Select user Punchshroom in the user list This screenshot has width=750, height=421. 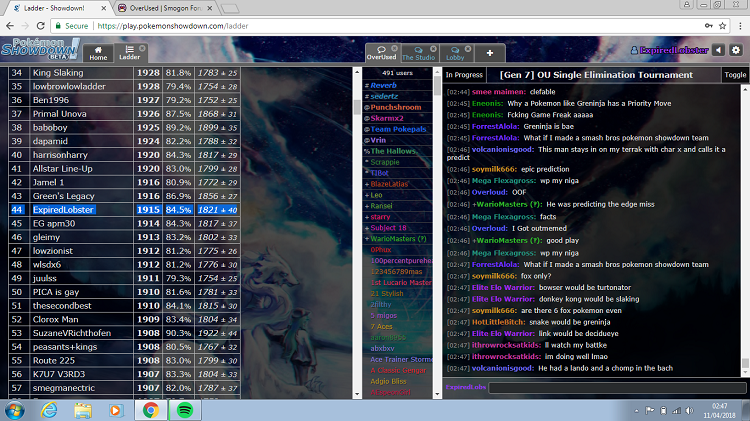tap(396, 107)
